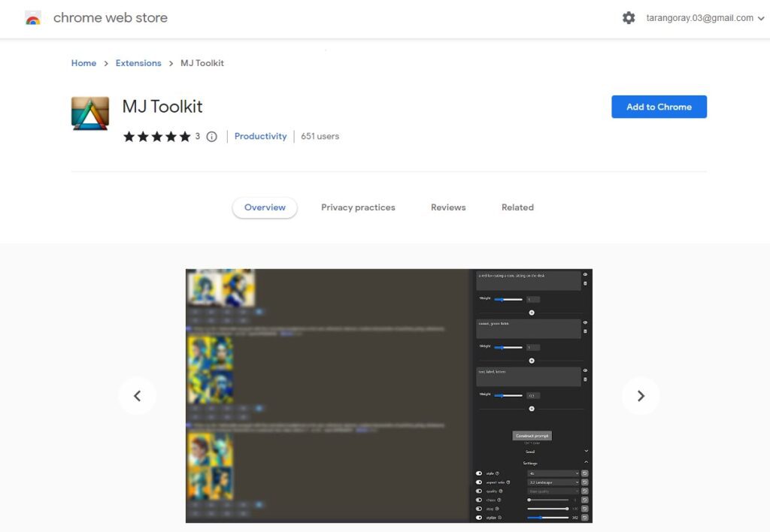Open the Privacy practices tab

coord(358,207)
